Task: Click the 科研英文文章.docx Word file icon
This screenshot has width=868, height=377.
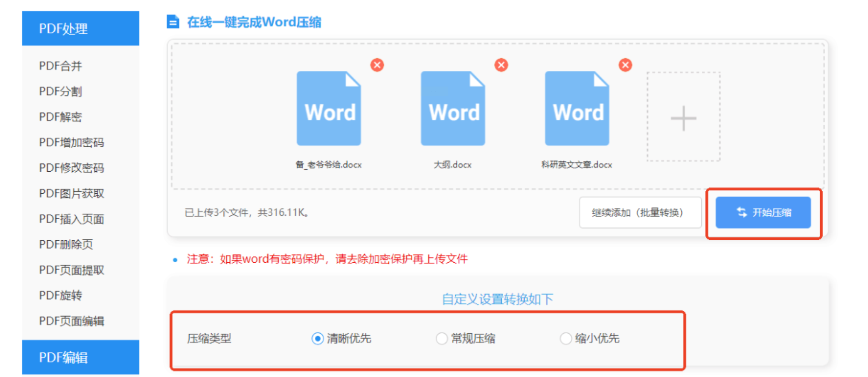Action: 577,109
